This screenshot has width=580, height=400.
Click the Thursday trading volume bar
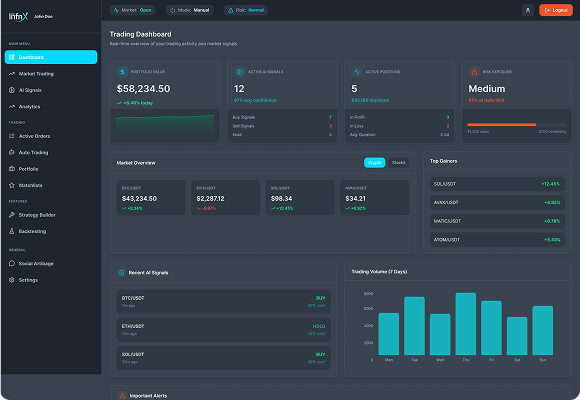coord(466,324)
